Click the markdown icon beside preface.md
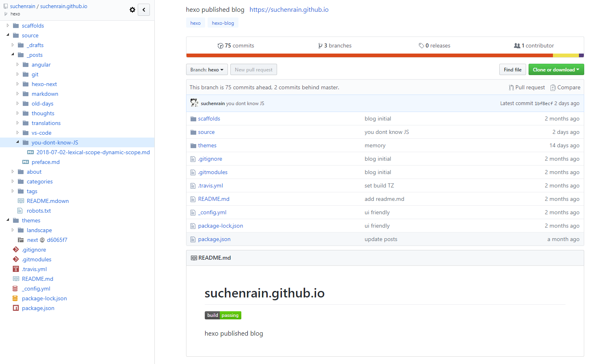Image resolution: width=609 pixels, height=364 pixels. pos(26,162)
